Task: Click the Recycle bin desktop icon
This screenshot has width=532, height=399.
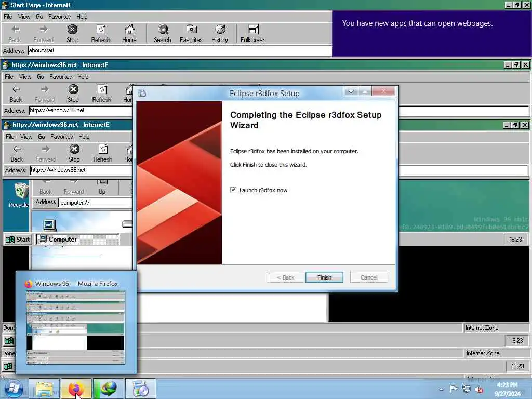Action: pyautogui.click(x=19, y=195)
